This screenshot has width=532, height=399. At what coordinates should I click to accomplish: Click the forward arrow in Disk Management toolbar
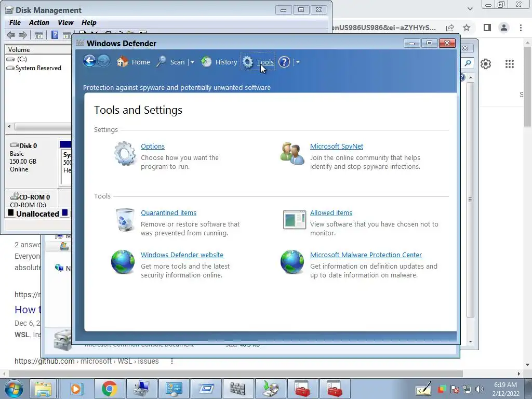(23, 35)
